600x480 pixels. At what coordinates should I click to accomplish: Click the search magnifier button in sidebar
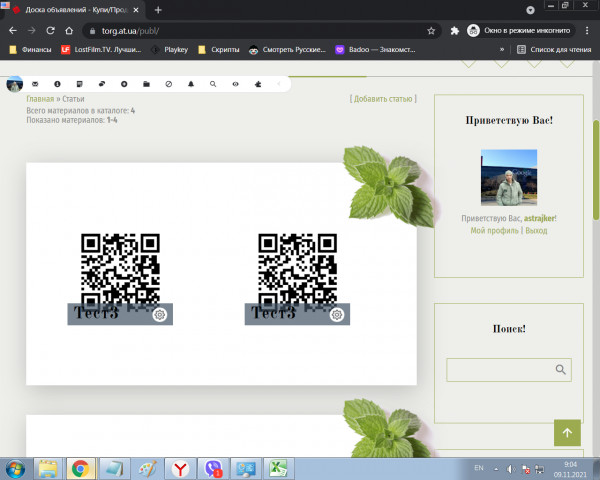tap(561, 369)
